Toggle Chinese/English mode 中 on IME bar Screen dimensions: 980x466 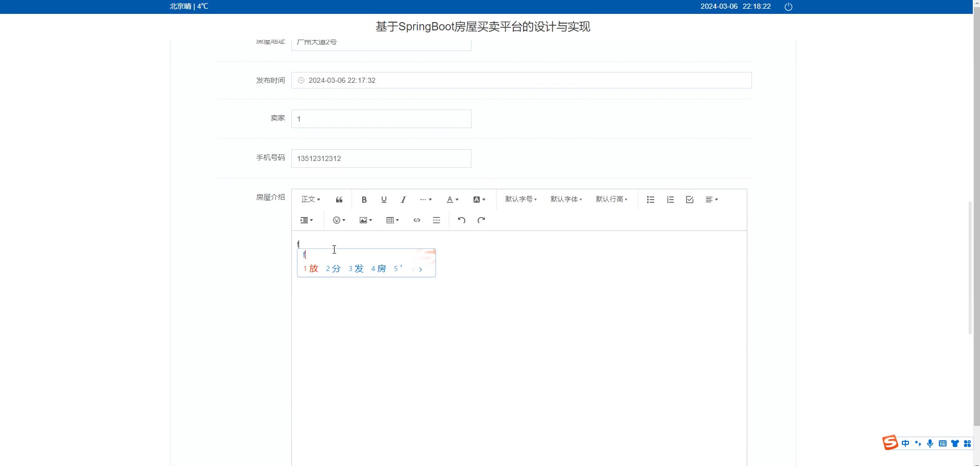coord(905,443)
